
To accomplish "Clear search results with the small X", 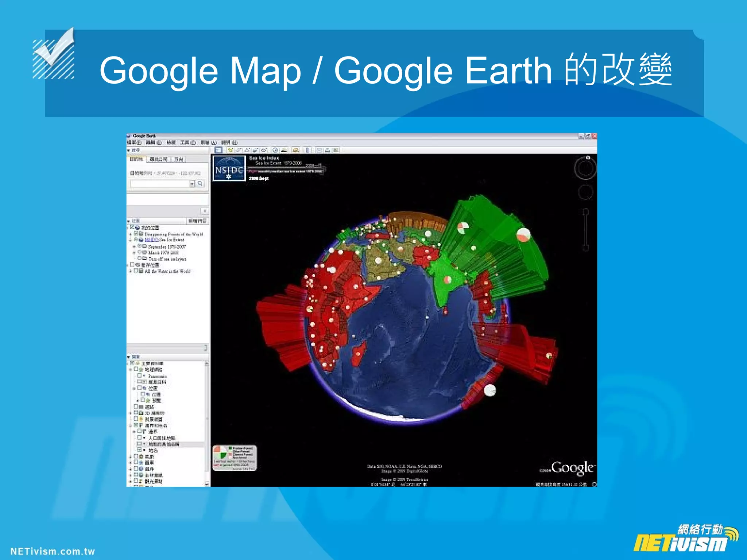I will pos(205,211).
